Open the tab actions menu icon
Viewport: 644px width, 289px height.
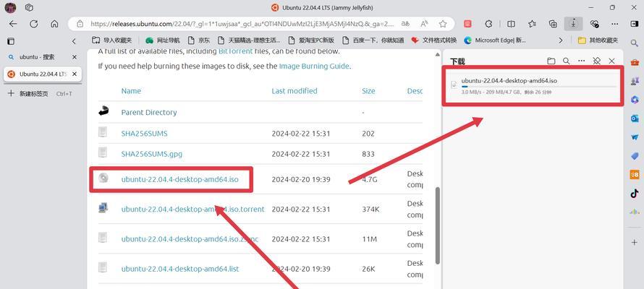tap(11, 41)
